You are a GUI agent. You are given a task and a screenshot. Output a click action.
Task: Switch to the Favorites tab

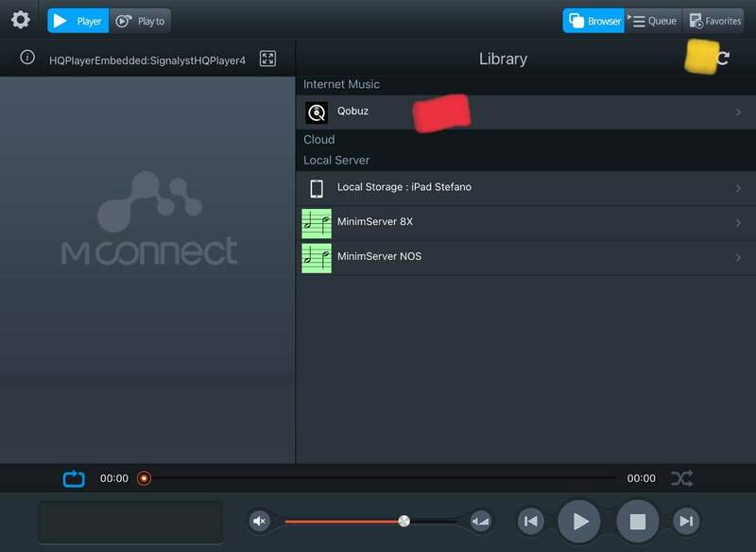click(713, 21)
